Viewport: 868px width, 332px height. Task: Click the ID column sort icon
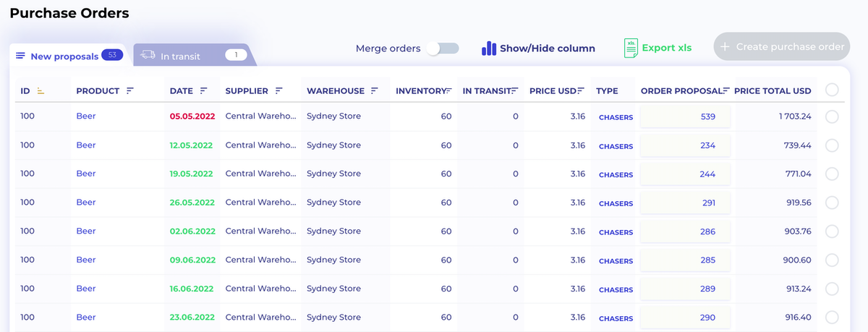tap(41, 91)
